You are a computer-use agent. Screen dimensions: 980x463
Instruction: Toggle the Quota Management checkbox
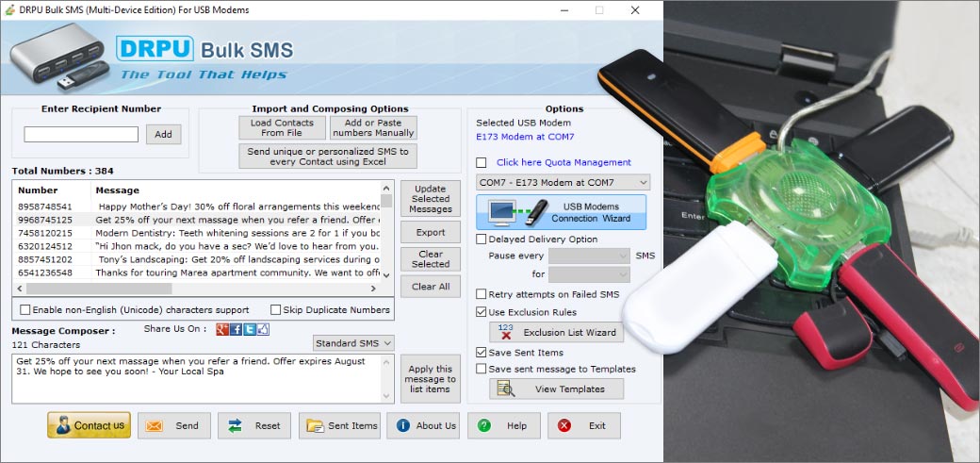[x=482, y=163]
